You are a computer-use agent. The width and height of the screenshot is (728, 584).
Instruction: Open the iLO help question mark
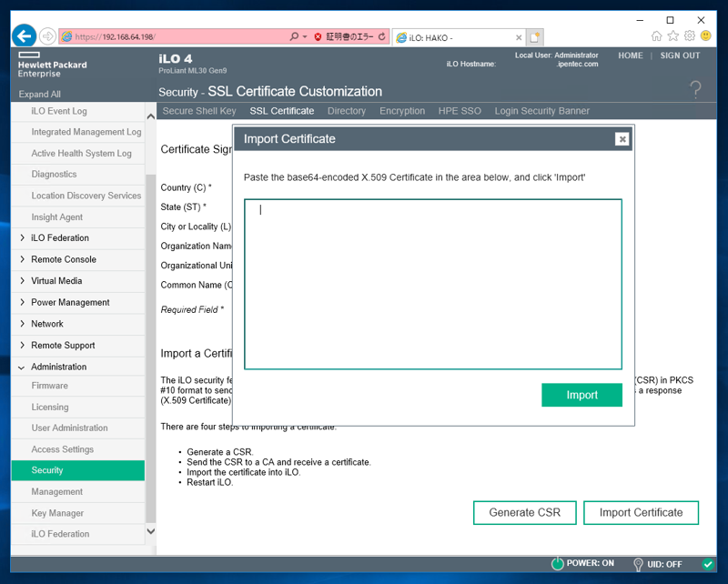click(x=695, y=89)
